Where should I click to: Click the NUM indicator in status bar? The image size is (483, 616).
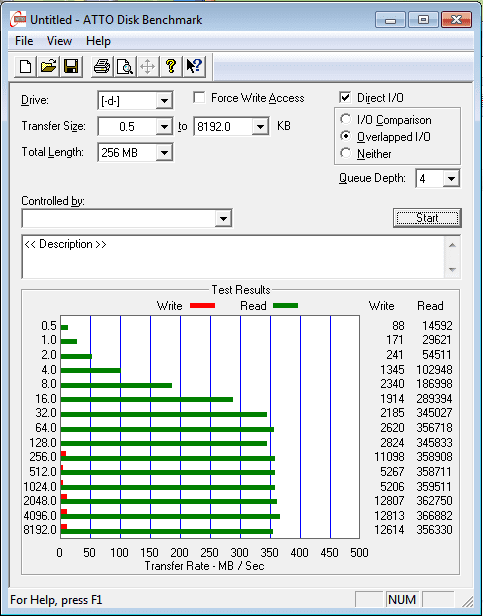pyautogui.click(x=402, y=600)
